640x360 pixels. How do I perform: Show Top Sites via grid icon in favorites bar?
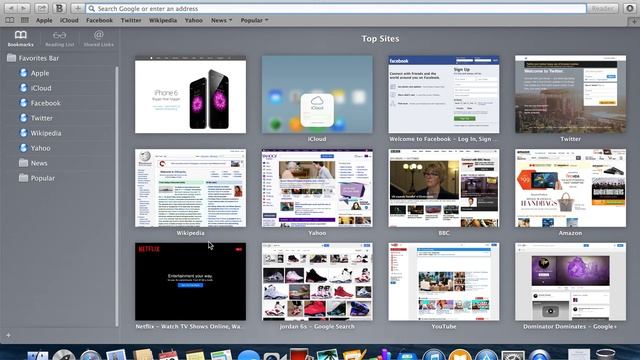[25, 20]
